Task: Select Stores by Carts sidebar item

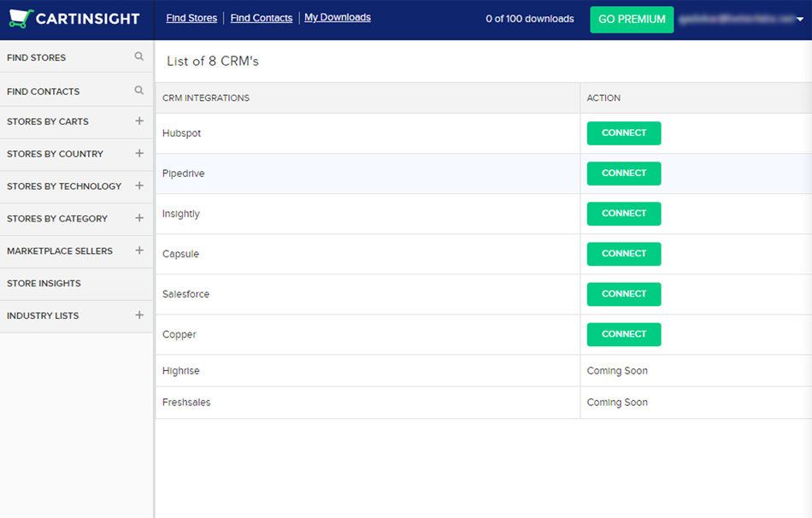Action: coord(77,121)
